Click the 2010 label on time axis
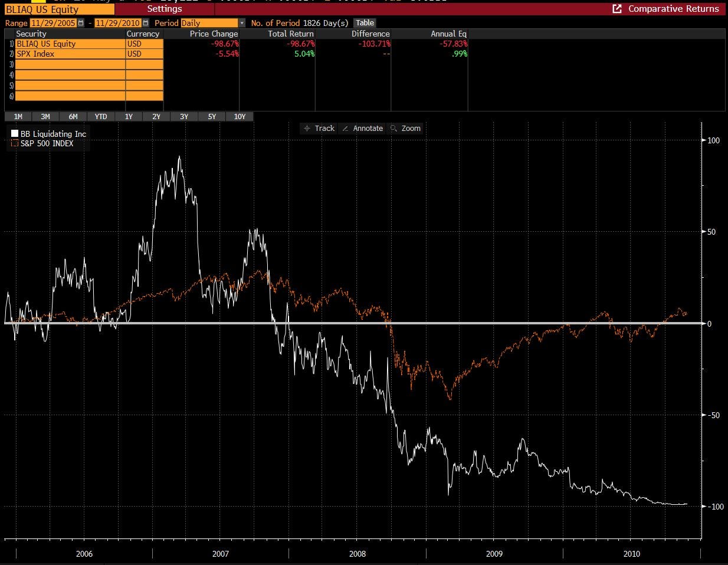Image resolution: width=728 pixels, height=565 pixels. [x=631, y=554]
